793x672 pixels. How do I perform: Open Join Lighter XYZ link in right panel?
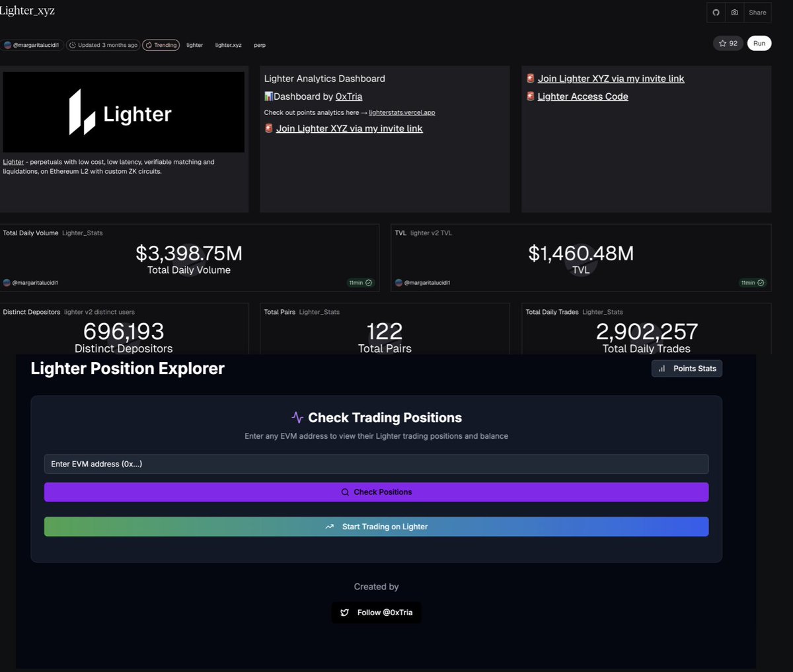[611, 79]
